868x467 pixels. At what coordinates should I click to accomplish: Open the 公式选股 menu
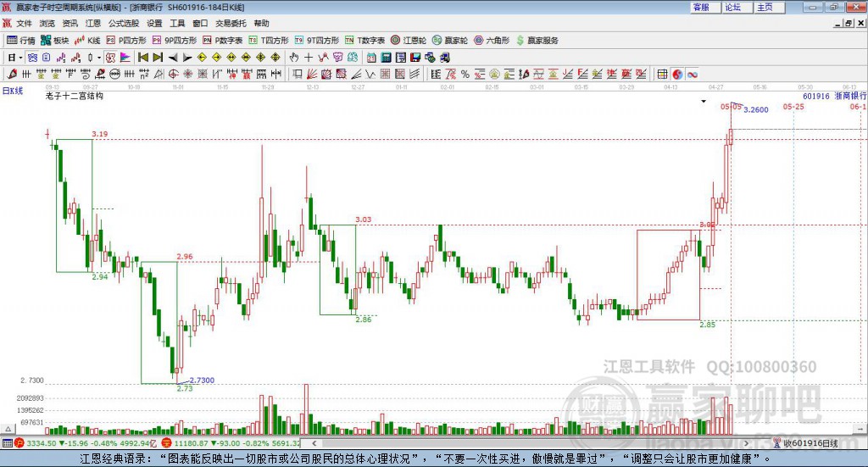pyautogui.click(x=124, y=23)
